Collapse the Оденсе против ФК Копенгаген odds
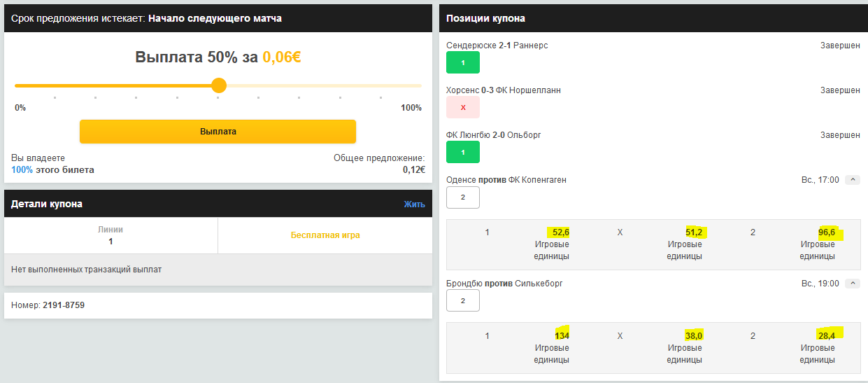This screenshot has height=383, width=868. coord(852,180)
